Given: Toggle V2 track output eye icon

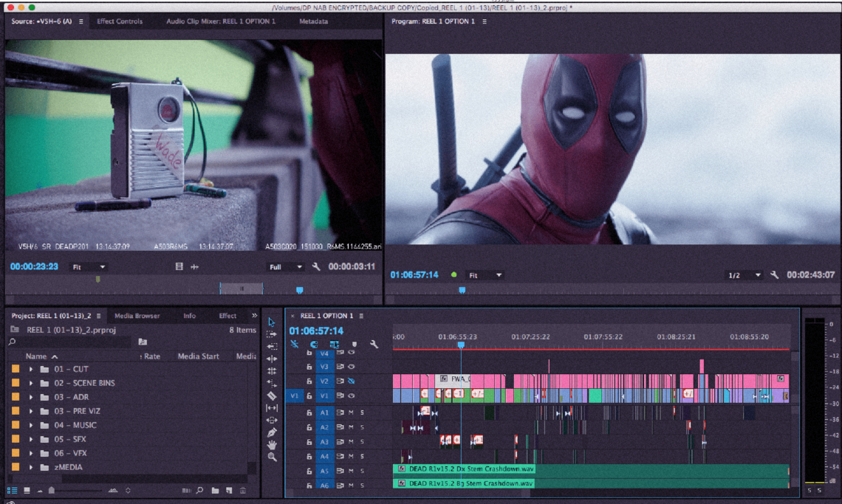Looking at the screenshot, I should tap(352, 382).
